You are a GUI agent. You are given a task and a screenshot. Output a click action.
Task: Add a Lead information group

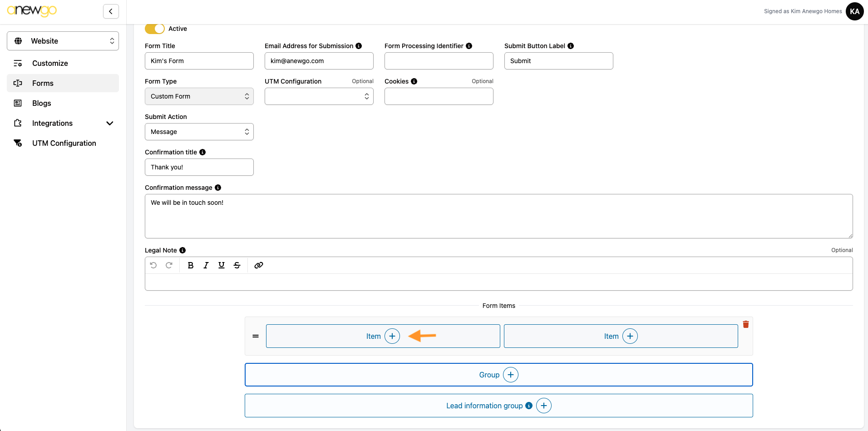coord(543,406)
